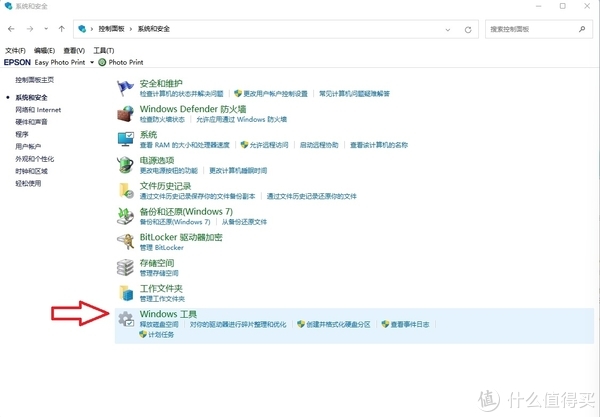Screen dimensions: 600x417
Task: Click the shield icon beside 计划任务
Action: pyautogui.click(x=143, y=334)
